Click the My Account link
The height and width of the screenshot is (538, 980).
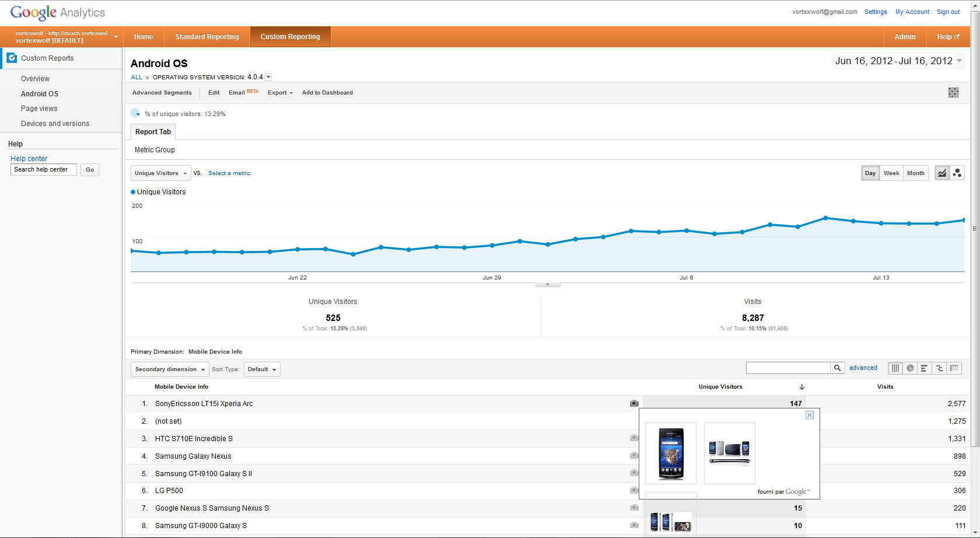click(x=912, y=12)
